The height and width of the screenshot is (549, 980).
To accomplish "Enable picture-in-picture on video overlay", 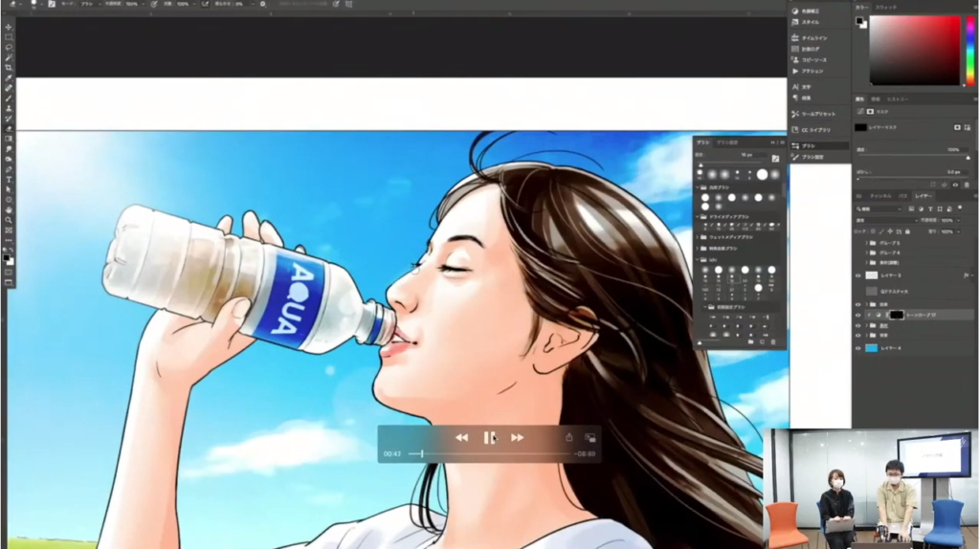I will pyautogui.click(x=590, y=438).
